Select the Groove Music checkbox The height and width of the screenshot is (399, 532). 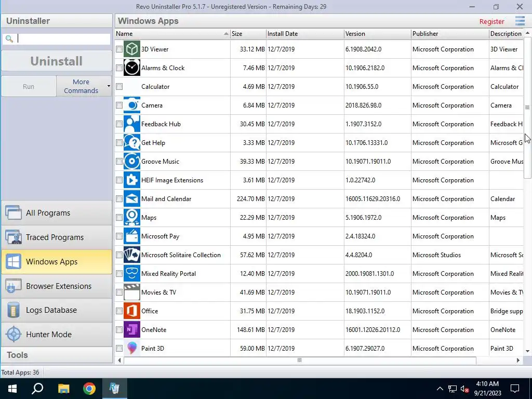[119, 161]
